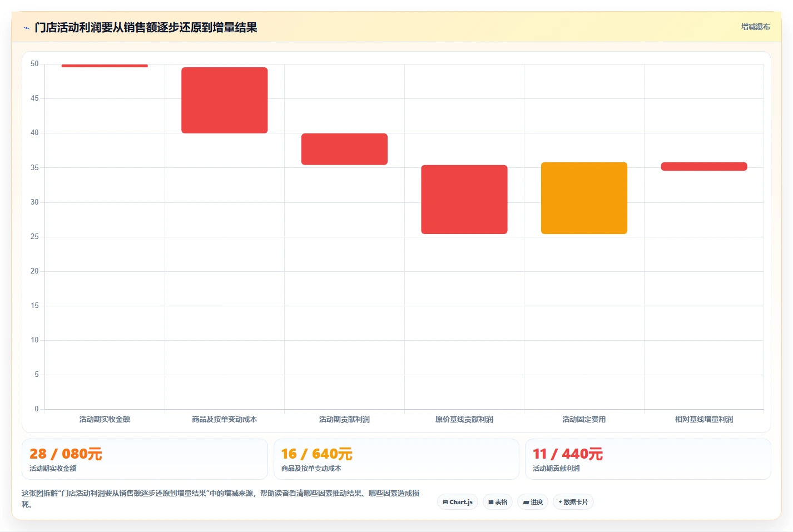Click the x-axis label 活动期实收金额
793x532 pixels.
pos(105,419)
